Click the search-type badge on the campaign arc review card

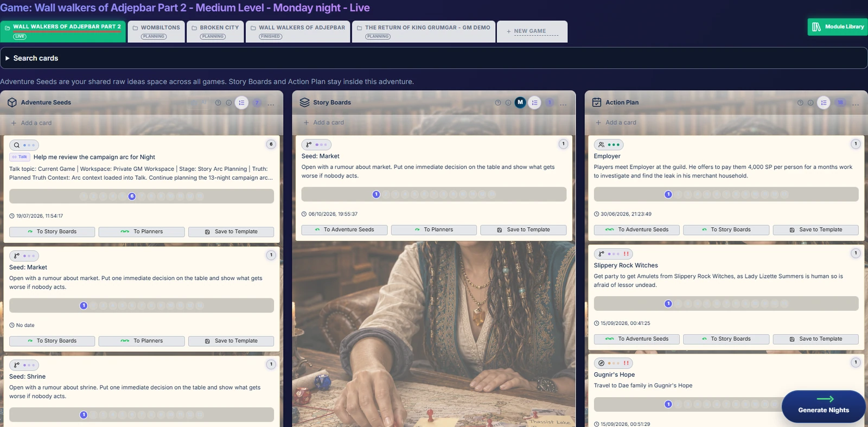point(24,145)
